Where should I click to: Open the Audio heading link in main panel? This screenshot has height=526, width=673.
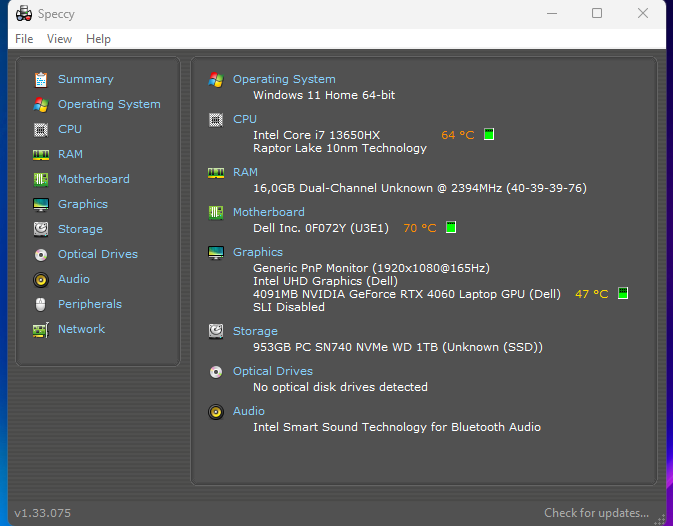(249, 411)
